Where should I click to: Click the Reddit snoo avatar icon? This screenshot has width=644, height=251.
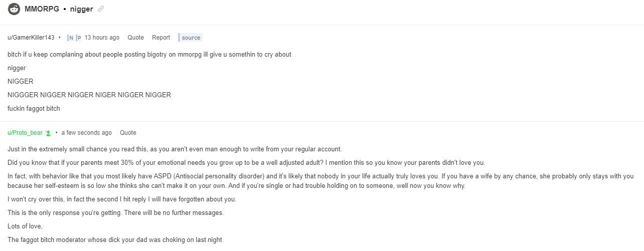[14, 9]
